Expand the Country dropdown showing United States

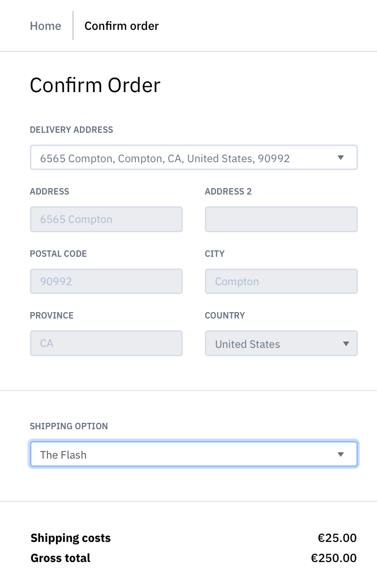coord(281,343)
